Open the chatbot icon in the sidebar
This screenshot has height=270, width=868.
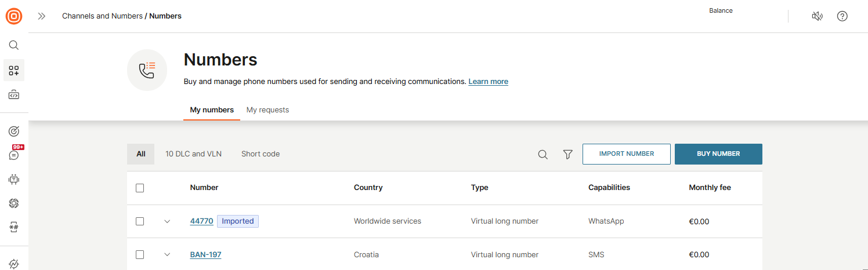click(14, 180)
